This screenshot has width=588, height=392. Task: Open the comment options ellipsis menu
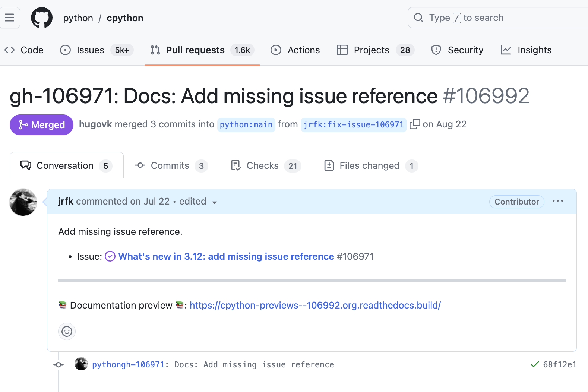coord(557,201)
